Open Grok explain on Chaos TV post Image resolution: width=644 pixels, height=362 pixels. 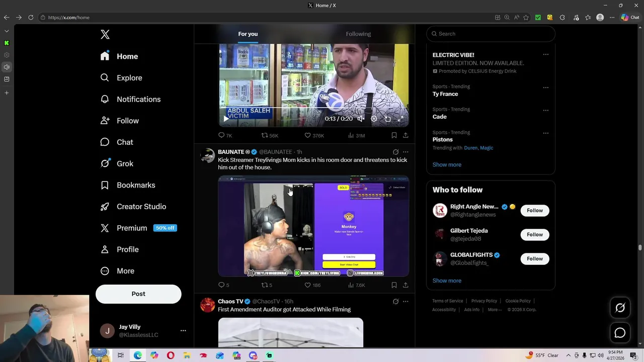coord(395,302)
